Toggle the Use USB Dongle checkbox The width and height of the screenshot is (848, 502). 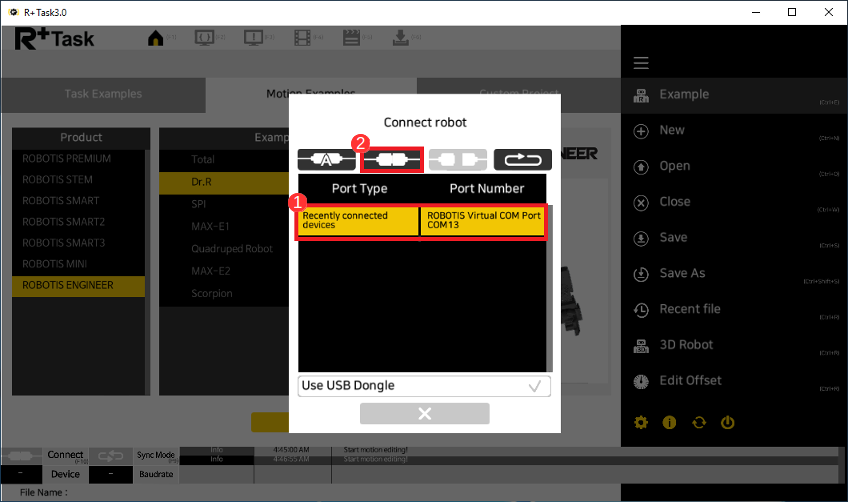535,386
